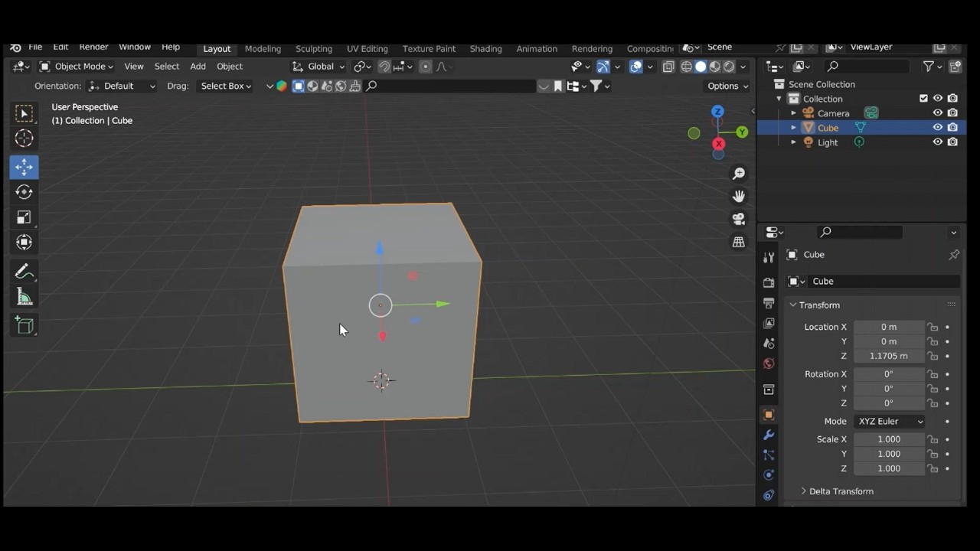
Task: Open the viewport header View menu
Action: [134, 67]
